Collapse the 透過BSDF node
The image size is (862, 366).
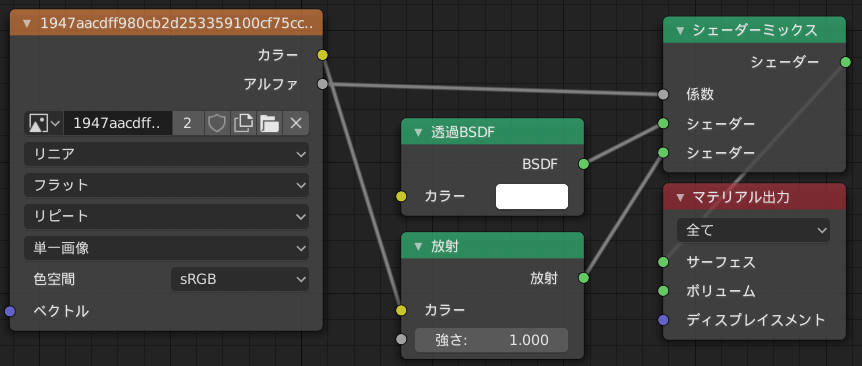[x=418, y=132]
